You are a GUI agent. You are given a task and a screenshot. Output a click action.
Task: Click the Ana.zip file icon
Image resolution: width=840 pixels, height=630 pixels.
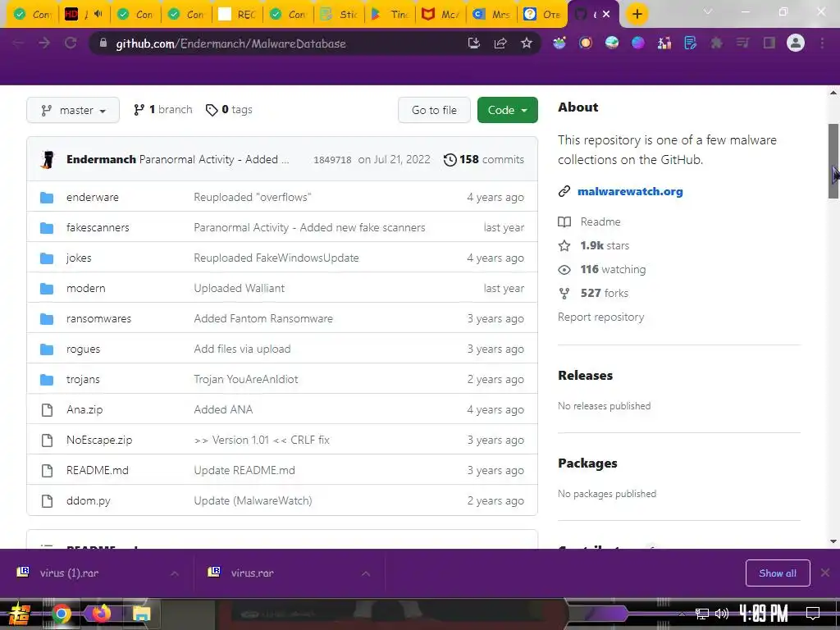pos(47,410)
